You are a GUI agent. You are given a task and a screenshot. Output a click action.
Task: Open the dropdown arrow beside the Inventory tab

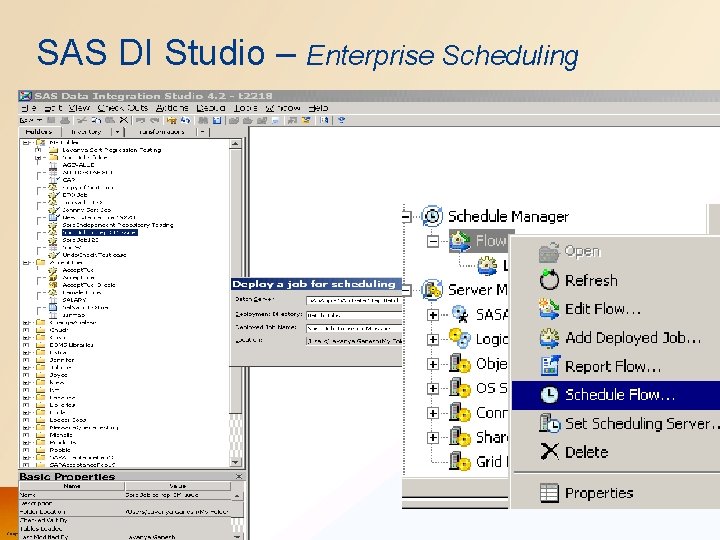coord(118,132)
